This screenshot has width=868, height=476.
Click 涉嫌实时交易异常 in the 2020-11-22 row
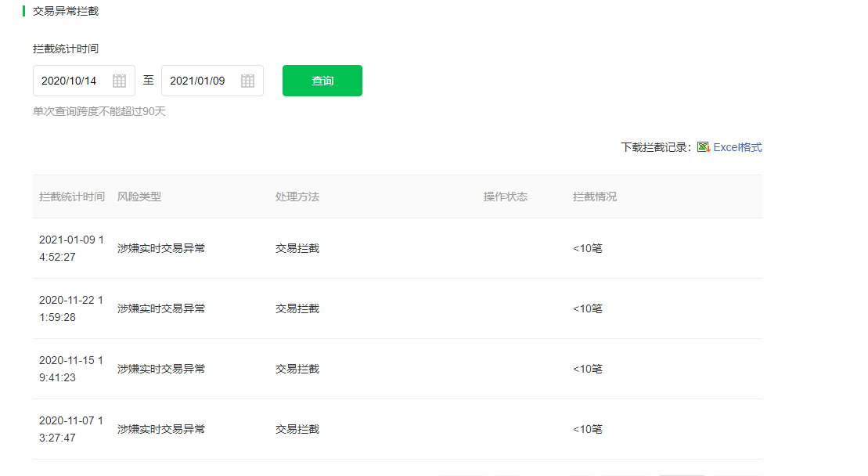161,308
